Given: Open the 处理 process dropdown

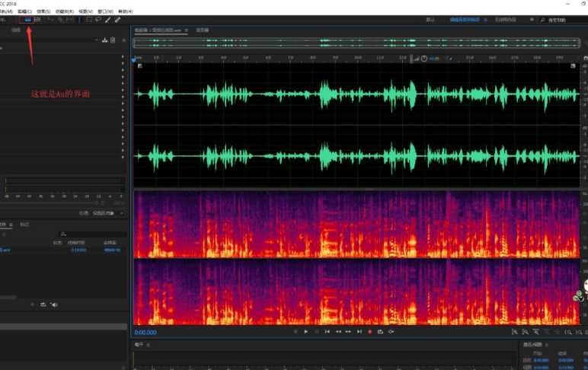Looking at the screenshot, I should pos(109,213).
